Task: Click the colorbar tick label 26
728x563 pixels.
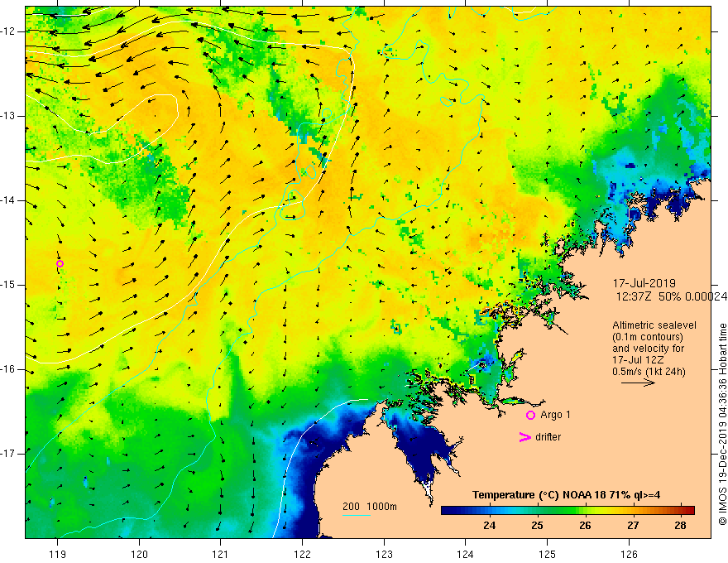Action: (x=585, y=526)
